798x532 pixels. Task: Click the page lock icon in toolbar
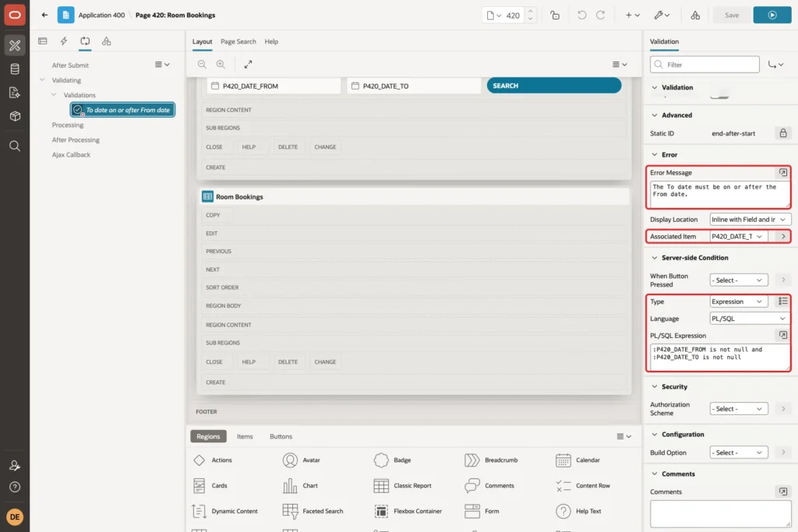pos(555,16)
